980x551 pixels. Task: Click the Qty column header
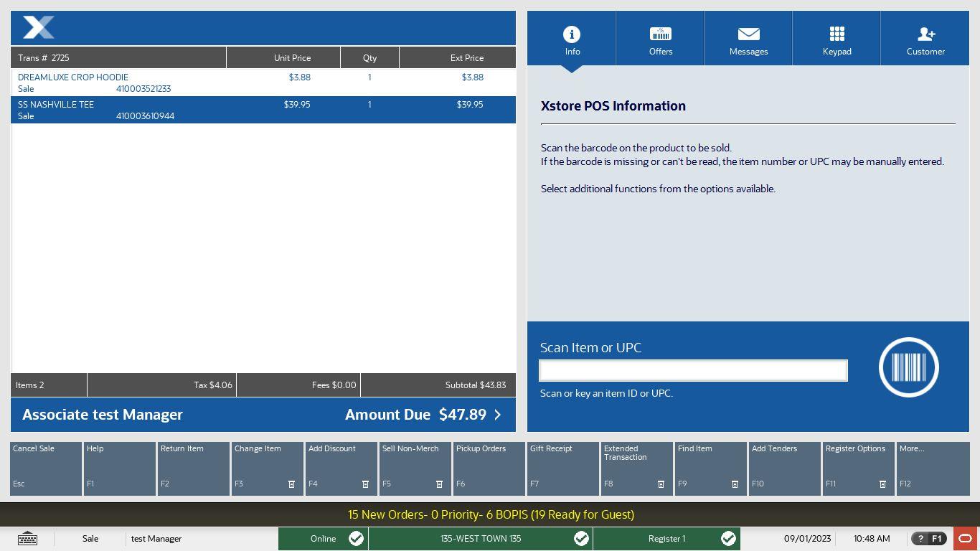[369, 57]
